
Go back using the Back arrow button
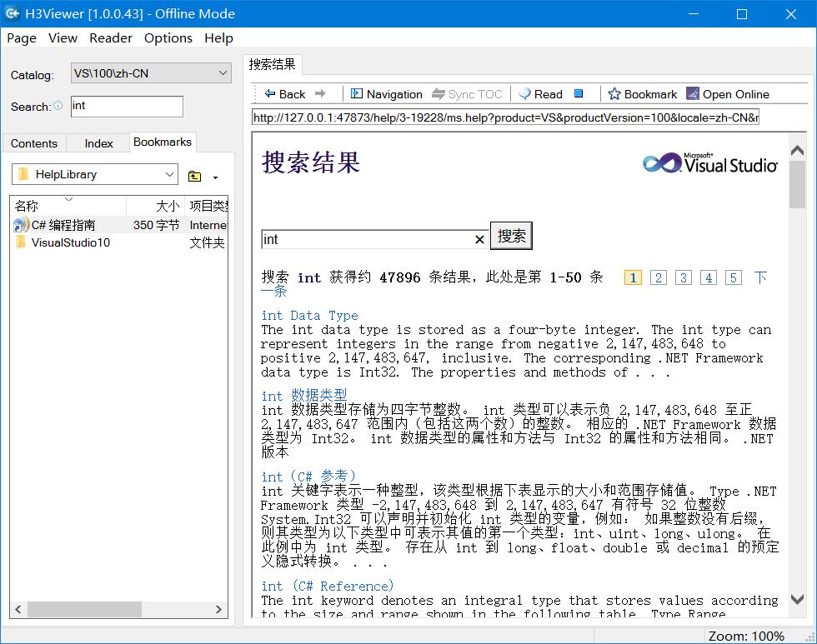pos(284,94)
